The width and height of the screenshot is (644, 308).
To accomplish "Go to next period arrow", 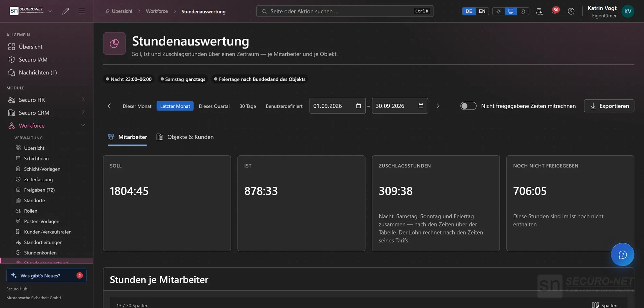I will tap(438, 106).
